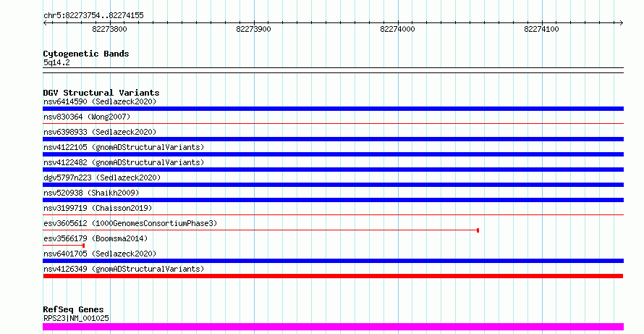
Task: Open variant nsv830364 (Wong2007) label
Action: point(87,117)
